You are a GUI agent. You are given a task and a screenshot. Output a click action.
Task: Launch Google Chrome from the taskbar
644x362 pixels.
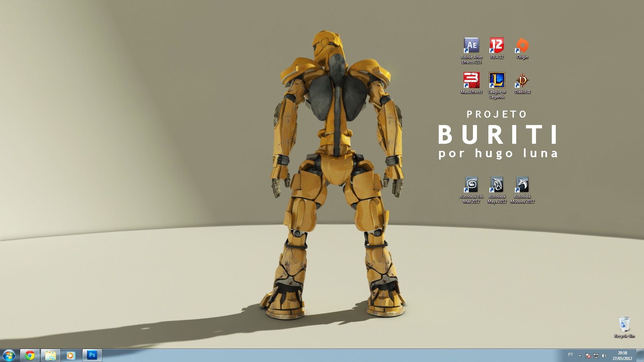point(30,355)
